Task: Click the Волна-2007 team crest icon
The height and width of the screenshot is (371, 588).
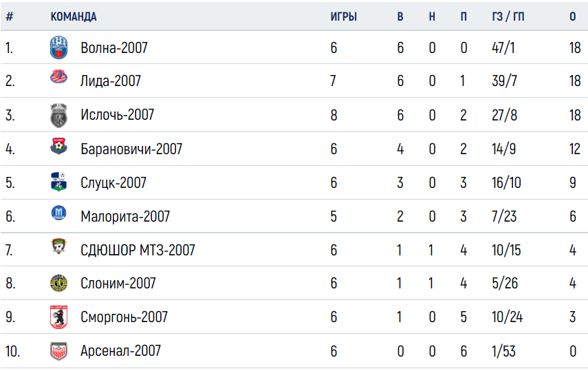Action: tap(59, 47)
